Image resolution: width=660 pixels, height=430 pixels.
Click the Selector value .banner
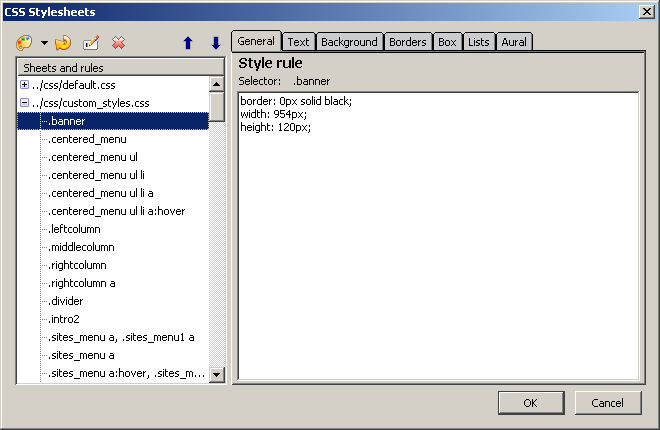(x=311, y=81)
